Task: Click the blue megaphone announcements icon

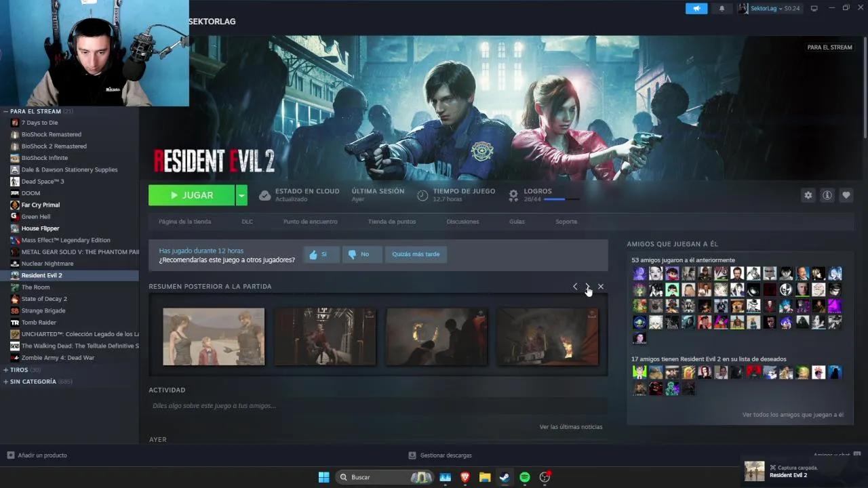Action: coord(696,8)
